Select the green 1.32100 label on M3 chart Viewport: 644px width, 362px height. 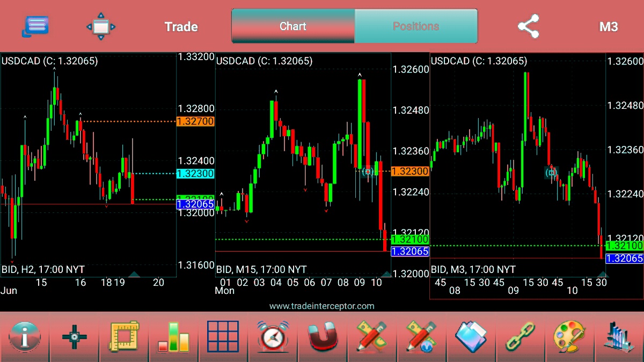624,246
